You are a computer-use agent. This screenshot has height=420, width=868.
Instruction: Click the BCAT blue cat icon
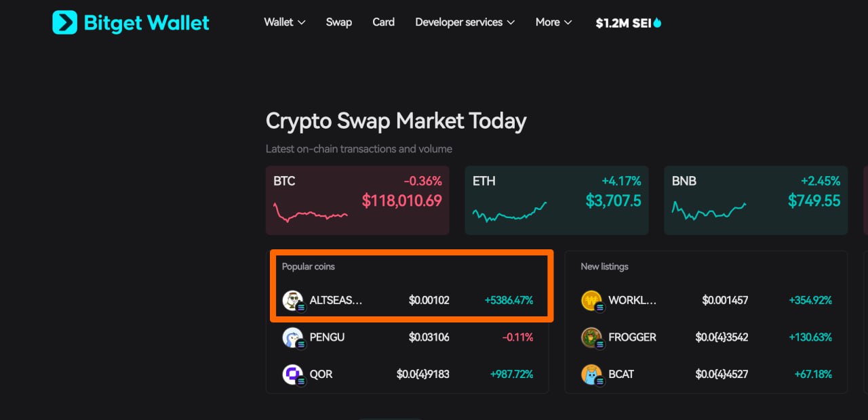[591, 374]
